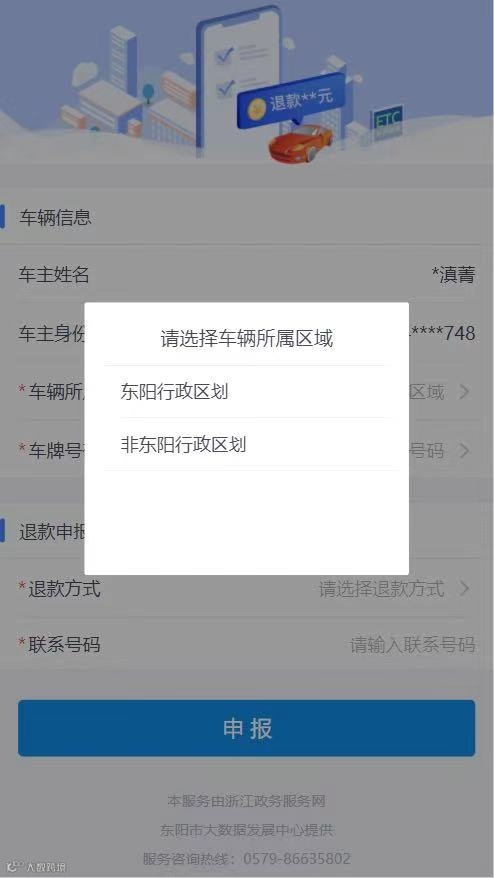
Task: Click the service hotline 0579-86635802
Action: point(297,858)
